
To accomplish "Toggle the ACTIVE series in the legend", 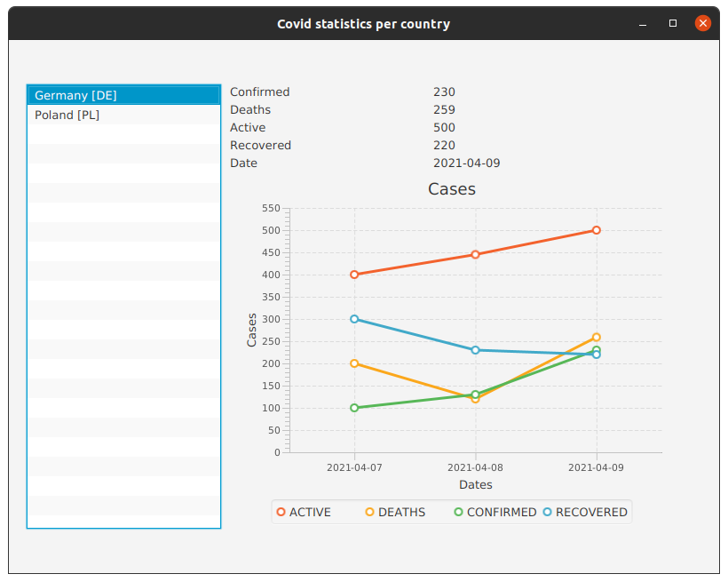I will pyautogui.click(x=281, y=512).
